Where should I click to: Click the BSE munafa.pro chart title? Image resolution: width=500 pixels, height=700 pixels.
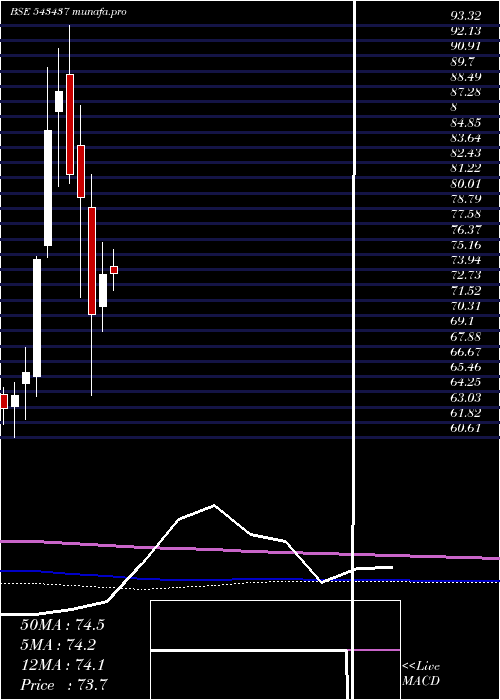click(x=68, y=12)
